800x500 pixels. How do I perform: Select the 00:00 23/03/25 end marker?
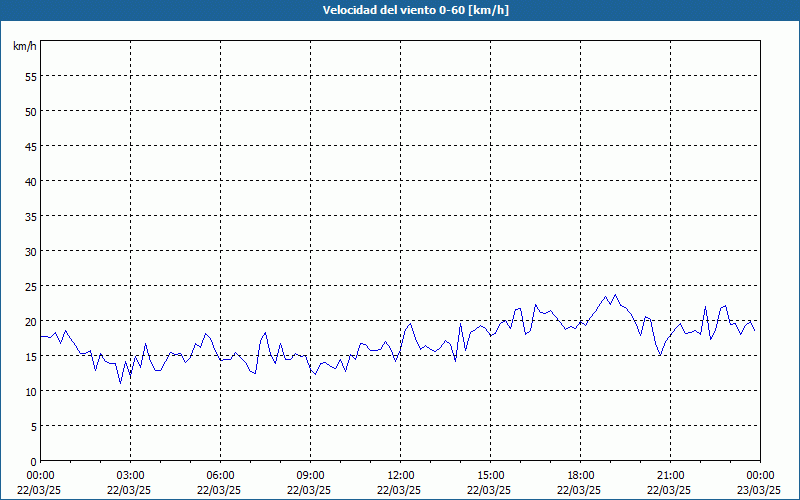[759, 483]
